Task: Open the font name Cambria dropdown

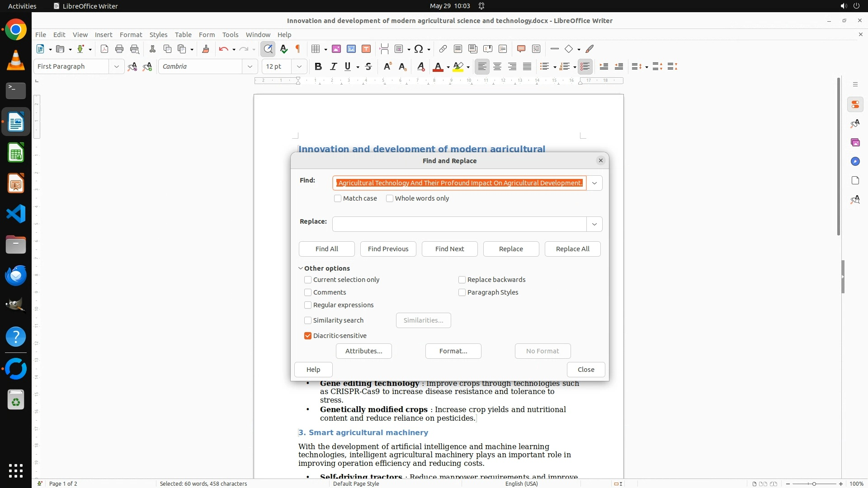Action: [x=250, y=66]
